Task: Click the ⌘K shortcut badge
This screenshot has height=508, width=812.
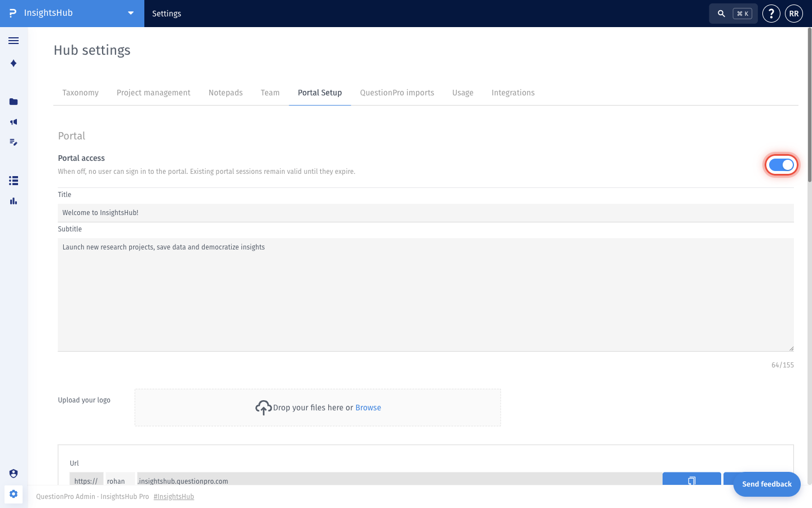Action: (x=742, y=14)
